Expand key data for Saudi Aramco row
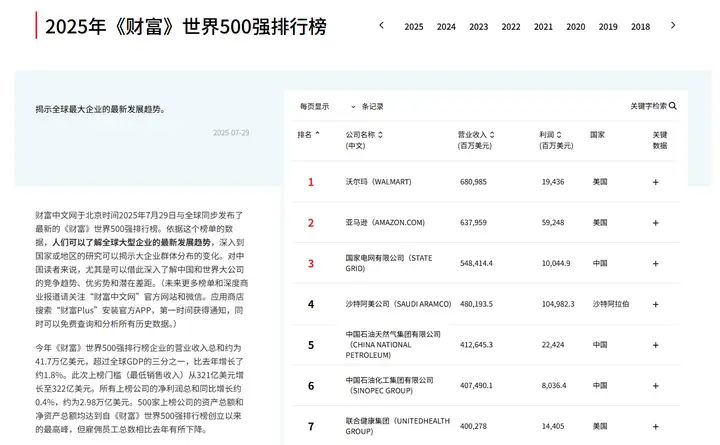The width and height of the screenshot is (720, 445). [x=656, y=304]
